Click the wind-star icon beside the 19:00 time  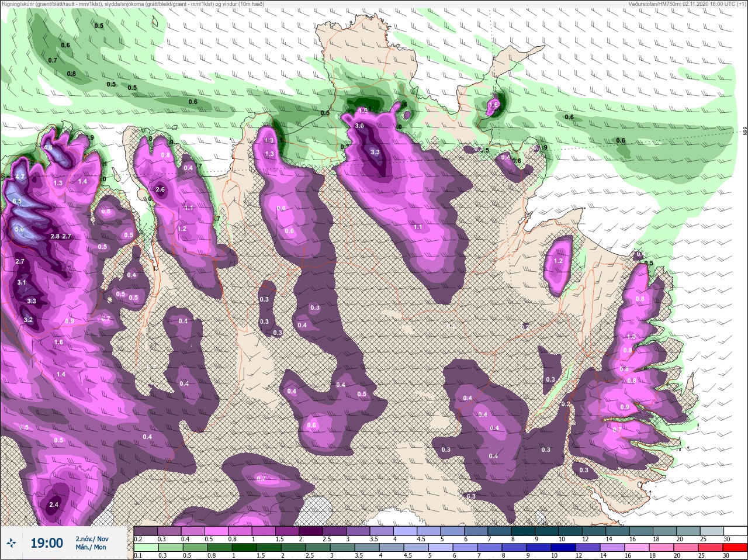tap(11, 543)
